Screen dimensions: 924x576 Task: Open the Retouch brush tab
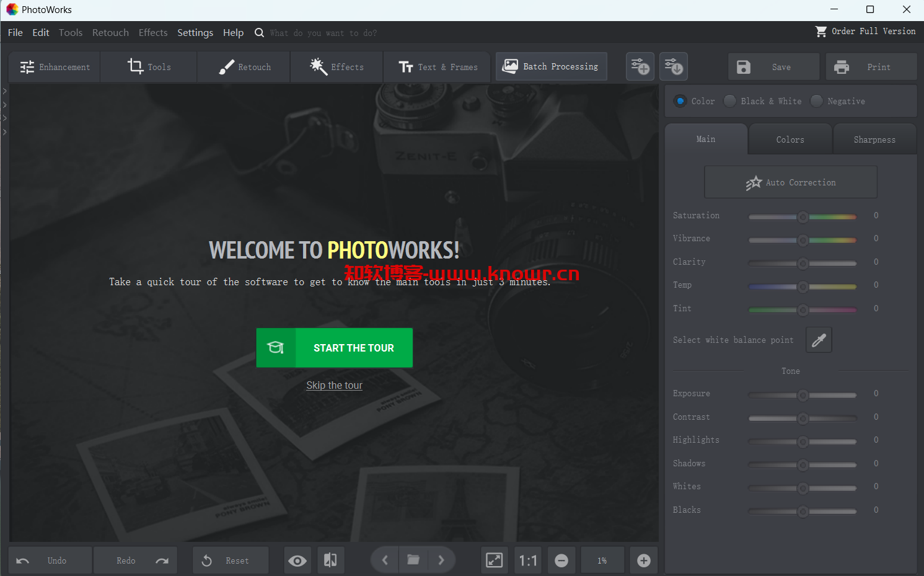(x=244, y=67)
